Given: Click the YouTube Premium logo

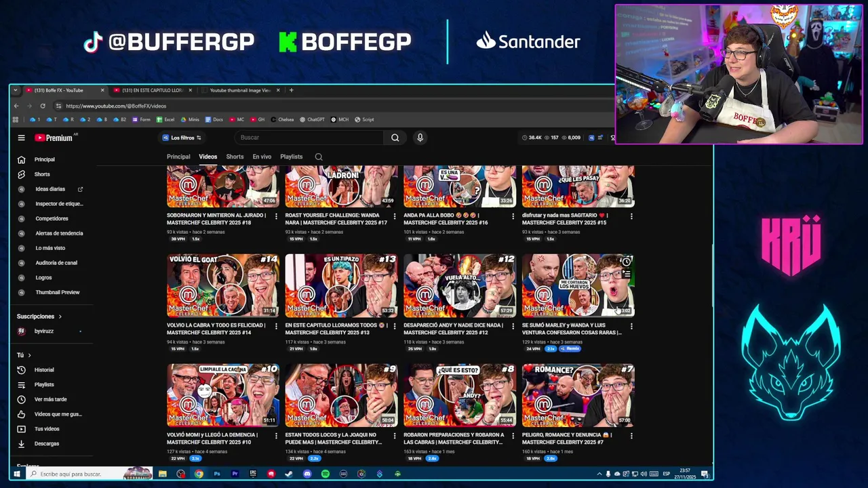Looking at the screenshot, I should tap(54, 138).
